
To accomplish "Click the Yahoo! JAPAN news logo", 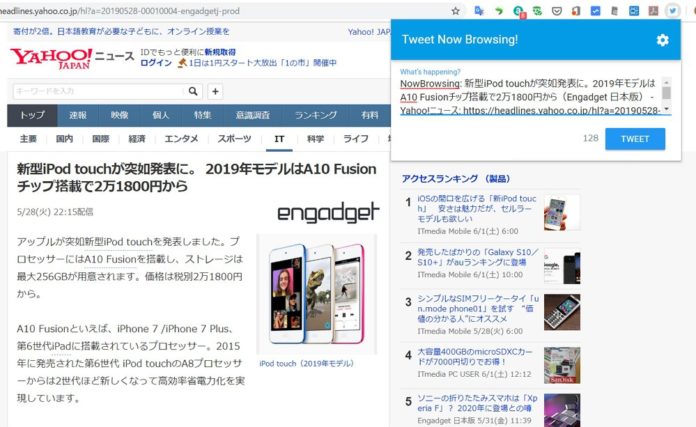I will (x=72, y=58).
